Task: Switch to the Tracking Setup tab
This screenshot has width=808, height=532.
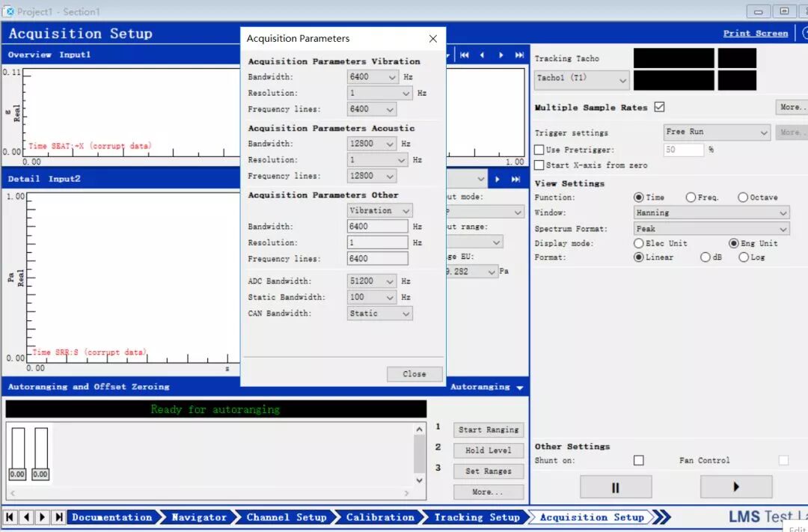Action: coord(477,517)
